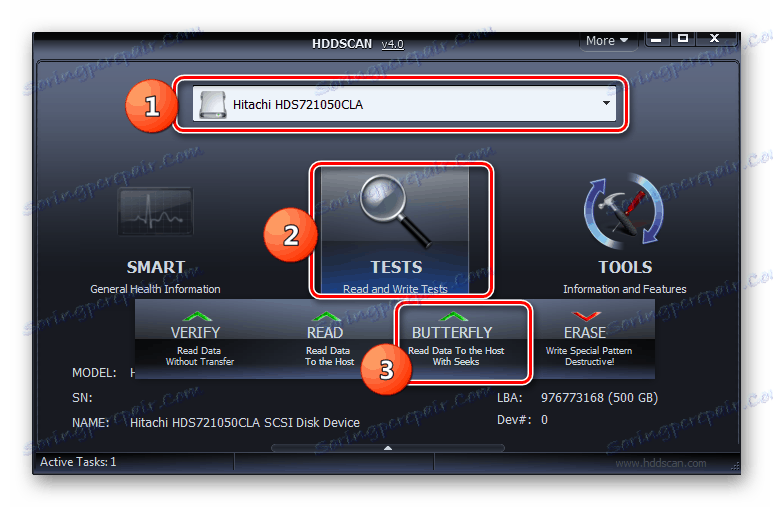Expand the bottom task panel arrow

point(388,448)
